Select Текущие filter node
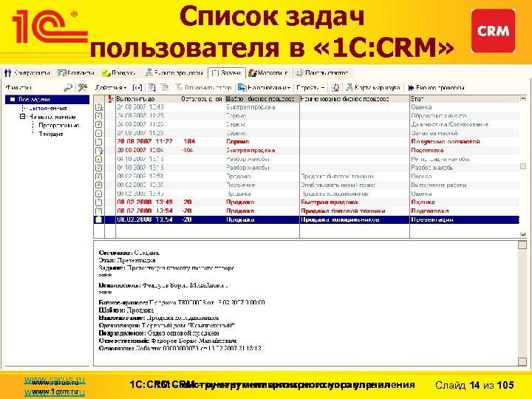 [51, 134]
